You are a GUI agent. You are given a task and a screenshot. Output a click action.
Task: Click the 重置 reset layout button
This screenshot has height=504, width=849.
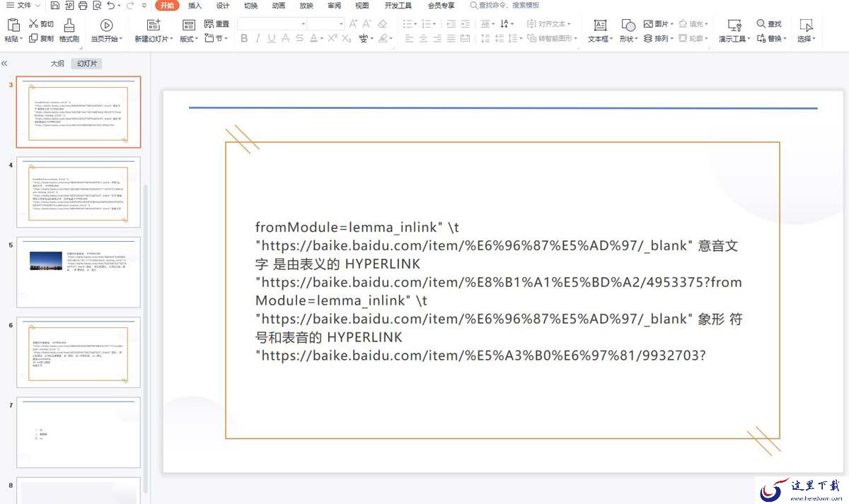[x=216, y=24]
